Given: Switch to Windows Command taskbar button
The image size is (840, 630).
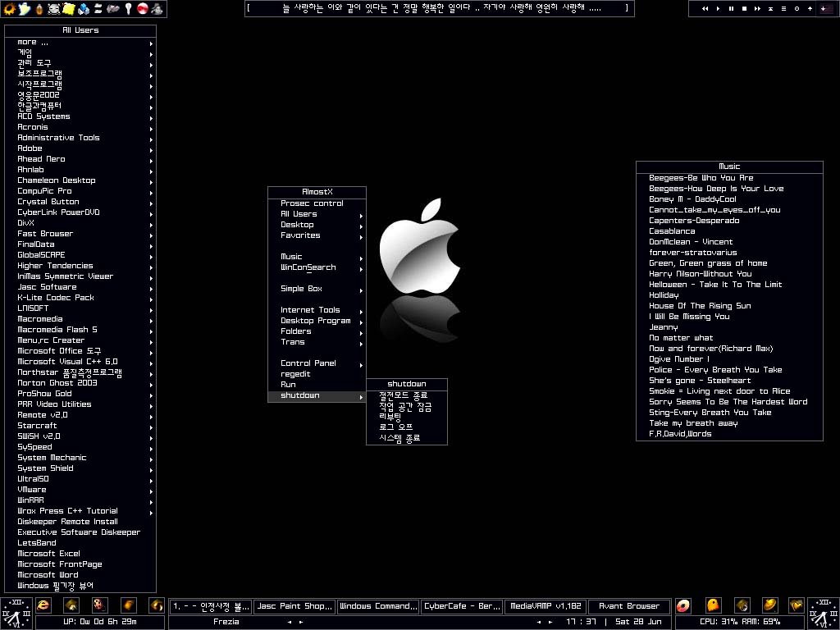Looking at the screenshot, I should (x=378, y=606).
